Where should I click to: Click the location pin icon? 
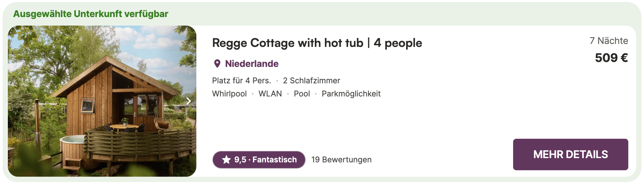pos(217,64)
